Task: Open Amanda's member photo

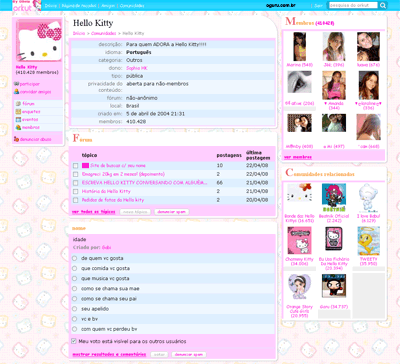Action: 334,85
